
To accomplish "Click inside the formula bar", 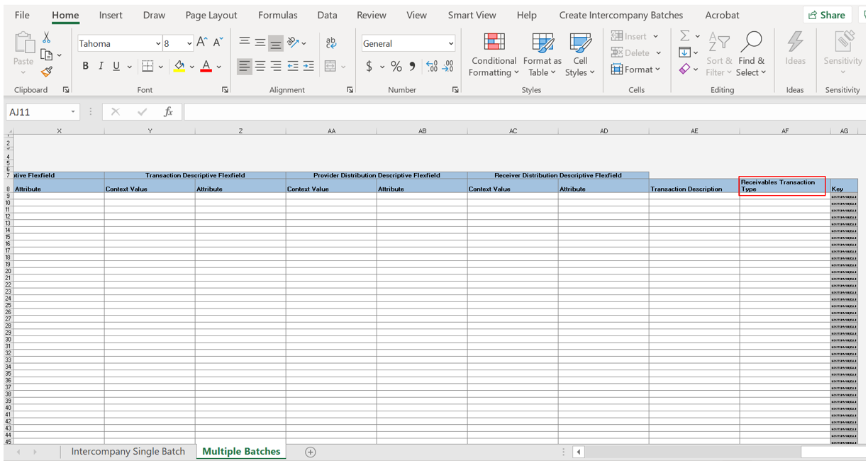I will coord(523,112).
